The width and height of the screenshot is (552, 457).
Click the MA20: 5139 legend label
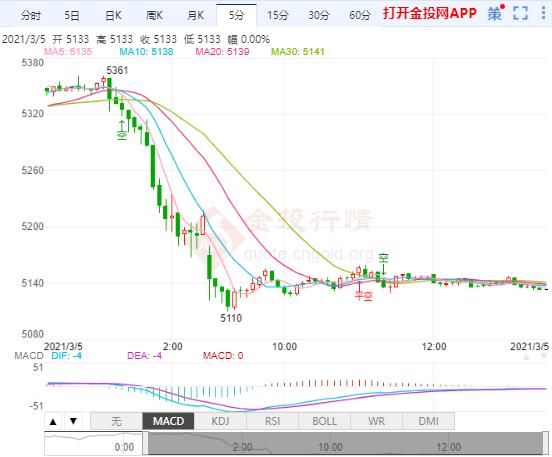pos(222,52)
